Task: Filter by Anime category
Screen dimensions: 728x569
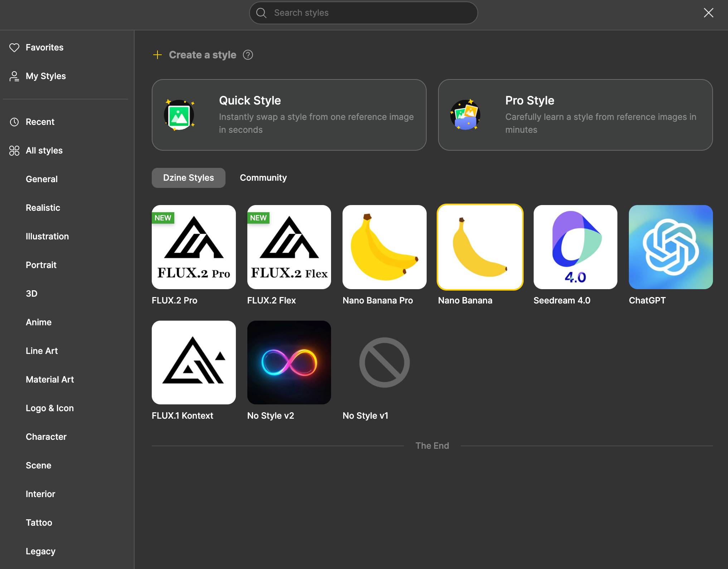Action: point(39,322)
